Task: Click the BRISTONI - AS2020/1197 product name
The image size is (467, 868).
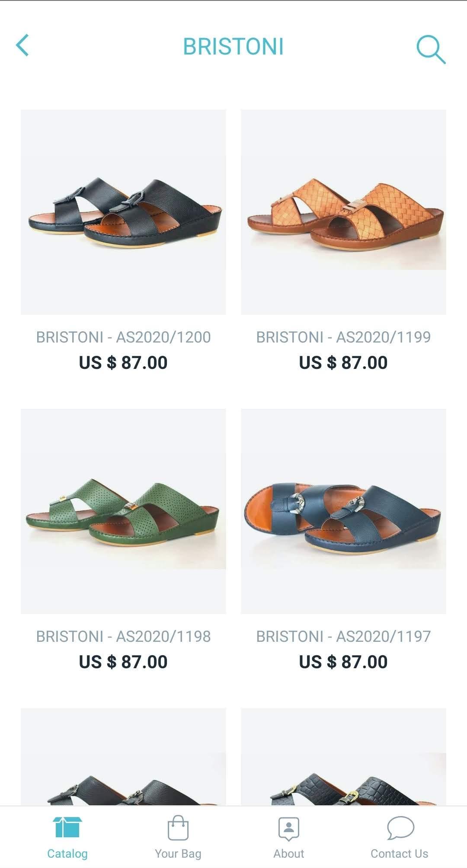Action: click(343, 636)
